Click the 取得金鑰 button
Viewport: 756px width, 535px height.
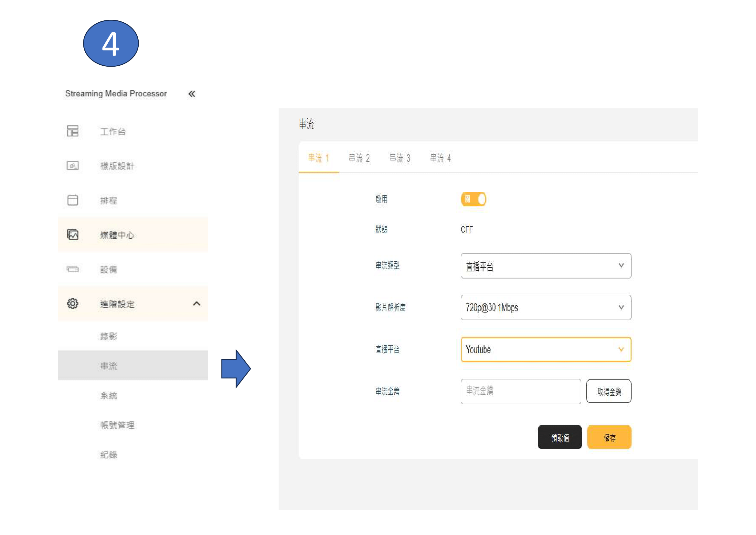click(609, 391)
